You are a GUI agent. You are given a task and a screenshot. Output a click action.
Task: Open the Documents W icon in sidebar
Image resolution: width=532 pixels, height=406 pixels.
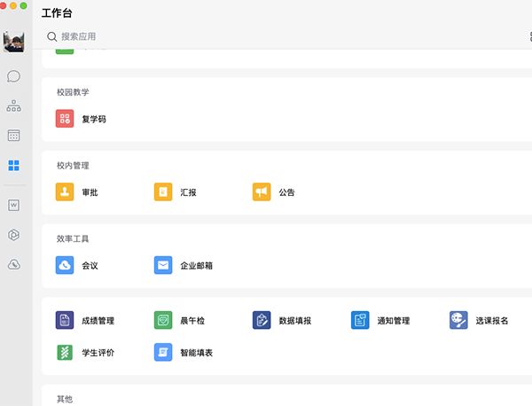click(x=13, y=205)
